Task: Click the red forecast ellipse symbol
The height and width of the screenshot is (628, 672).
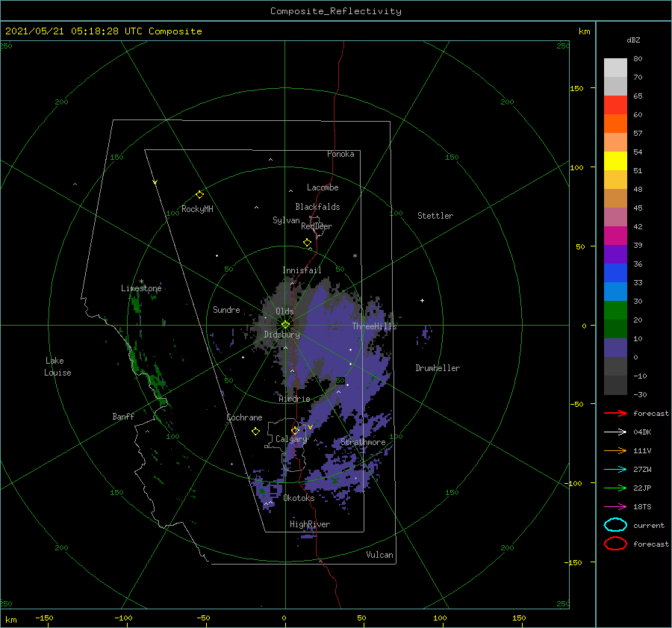Action: [x=615, y=544]
